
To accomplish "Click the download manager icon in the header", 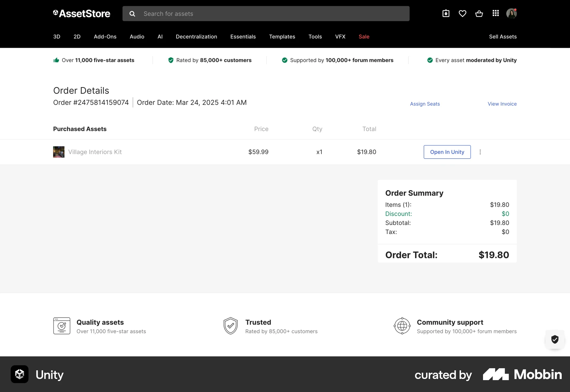I will pyautogui.click(x=446, y=13).
